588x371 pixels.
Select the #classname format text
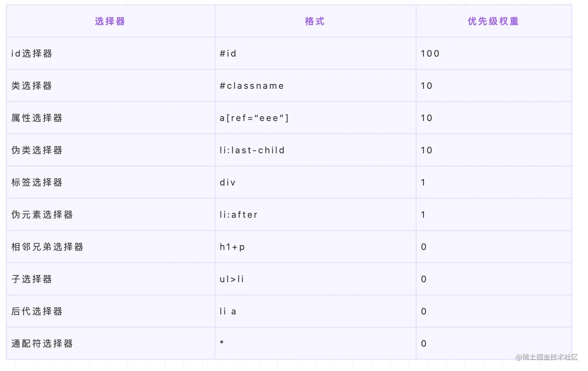click(x=252, y=86)
